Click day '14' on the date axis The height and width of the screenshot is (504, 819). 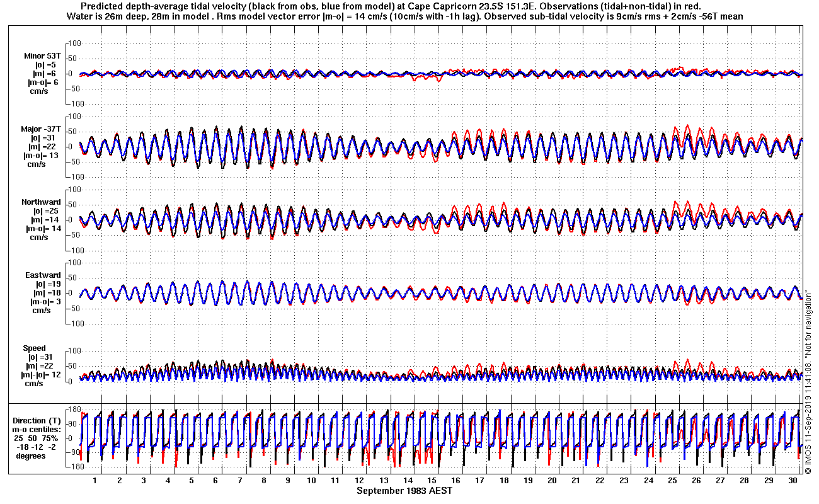pyautogui.click(x=408, y=481)
